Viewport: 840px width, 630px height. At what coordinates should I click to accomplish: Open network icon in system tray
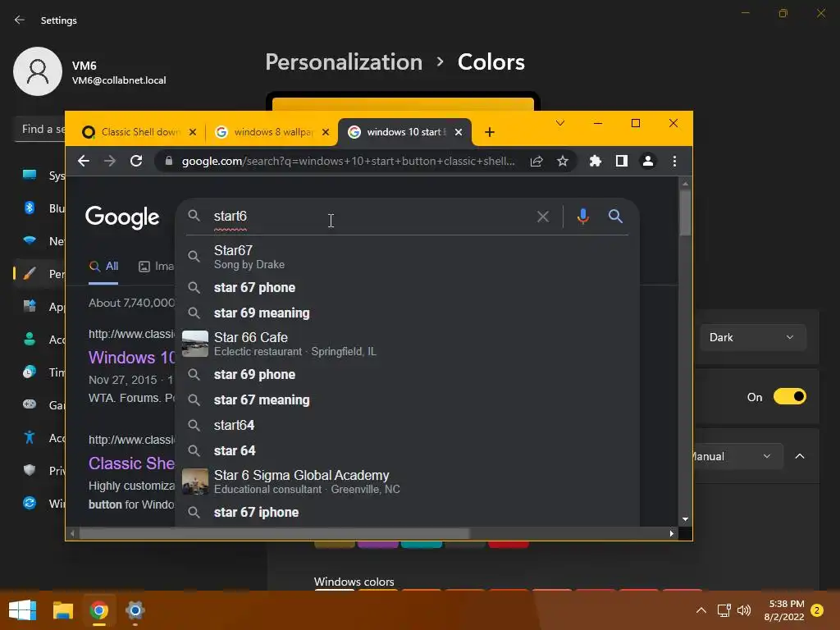[x=724, y=610]
